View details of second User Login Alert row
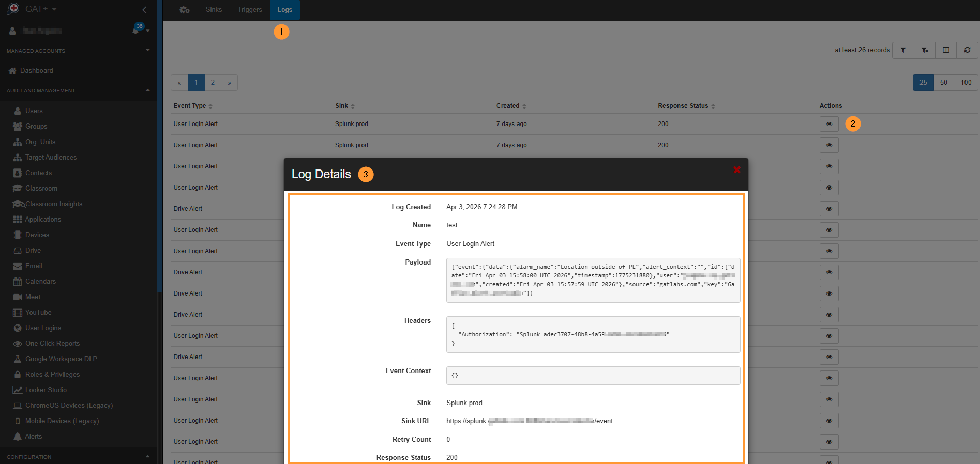Viewport: 980px width, 464px height. [829, 145]
